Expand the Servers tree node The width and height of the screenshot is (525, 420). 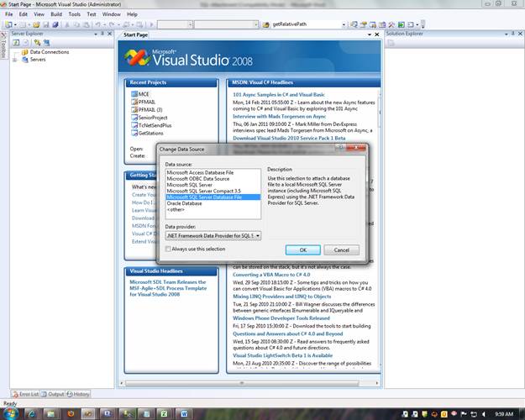(14, 60)
